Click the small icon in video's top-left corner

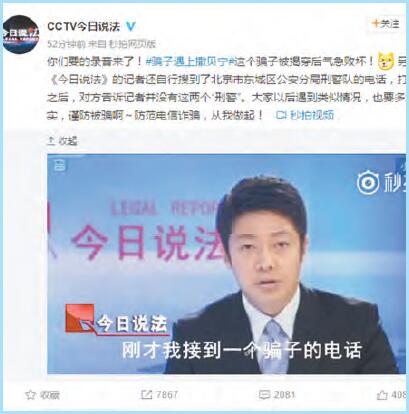[59, 165]
